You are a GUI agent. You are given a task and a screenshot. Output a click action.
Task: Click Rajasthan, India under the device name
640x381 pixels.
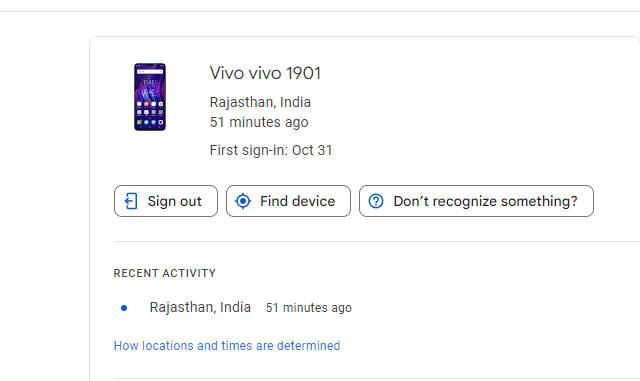[x=260, y=102]
